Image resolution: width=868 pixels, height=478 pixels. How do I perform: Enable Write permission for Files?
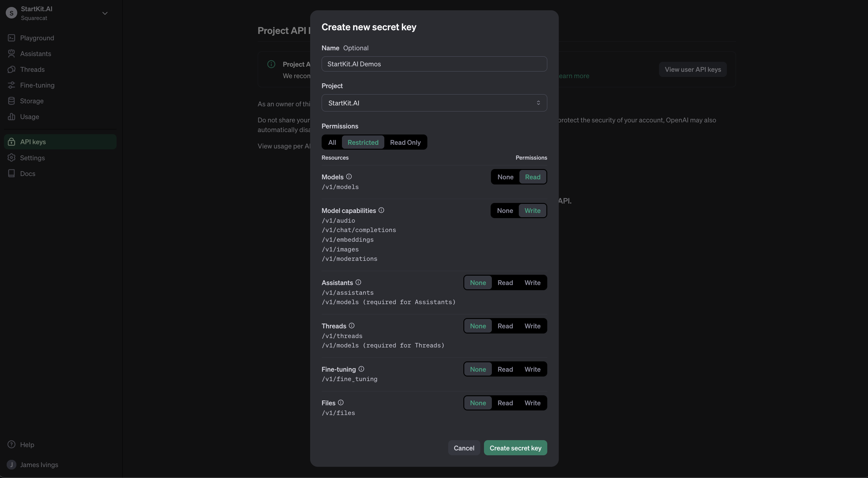532,403
